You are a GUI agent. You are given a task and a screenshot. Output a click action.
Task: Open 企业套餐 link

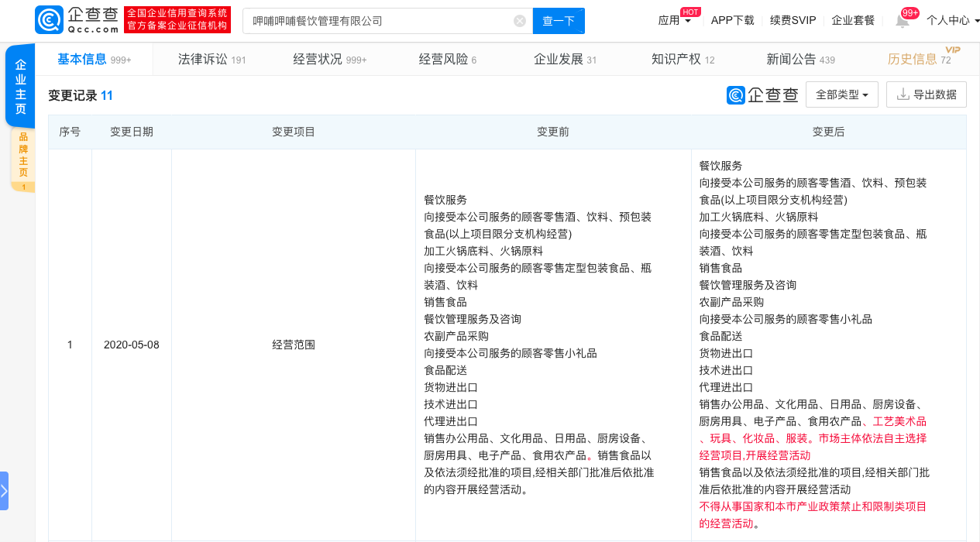pyautogui.click(x=853, y=21)
